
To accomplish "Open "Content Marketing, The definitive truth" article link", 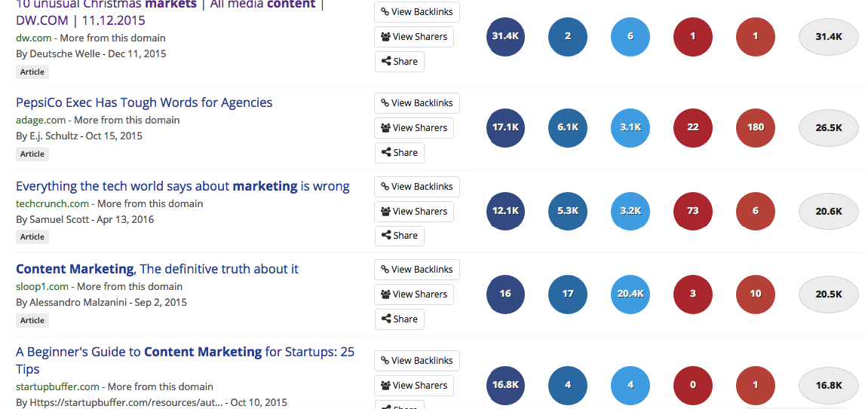I will coord(157,269).
